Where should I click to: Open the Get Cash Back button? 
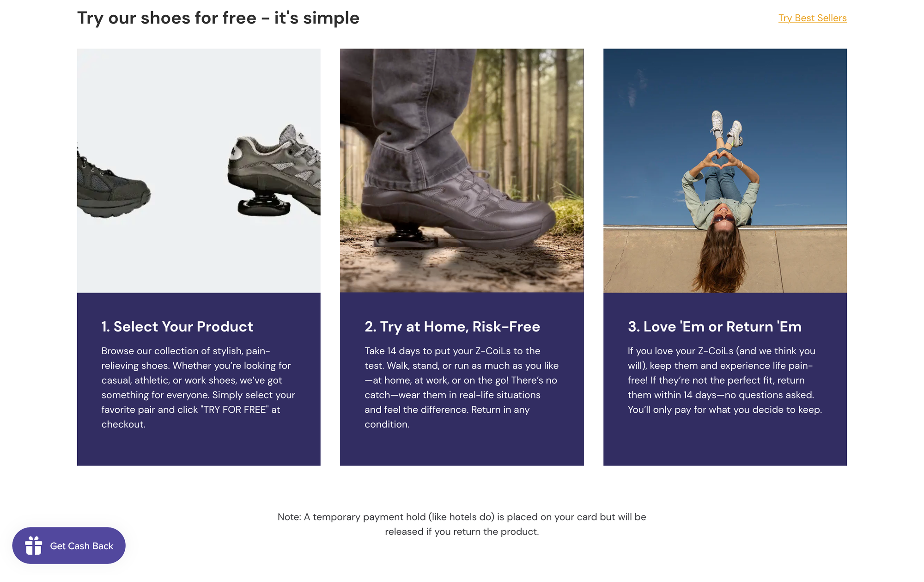[69, 545]
